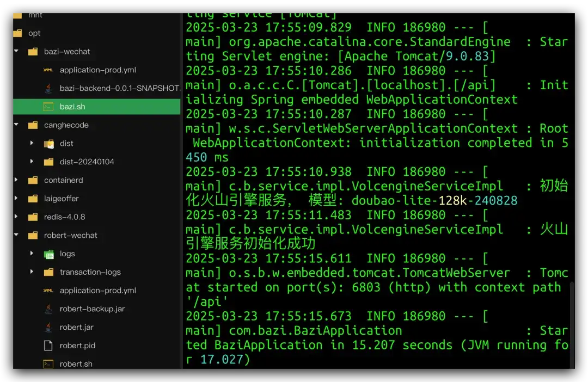Click the robert.jar Java file icon
Viewport: 588px width, 382px height.
click(48, 327)
